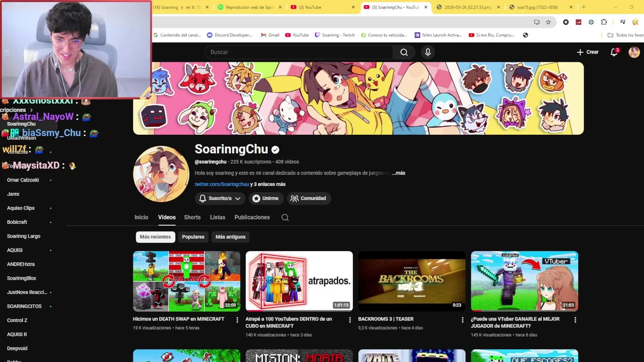
Task: Bookmark this page with star icon
Action: pyautogui.click(x=548, y=22)
